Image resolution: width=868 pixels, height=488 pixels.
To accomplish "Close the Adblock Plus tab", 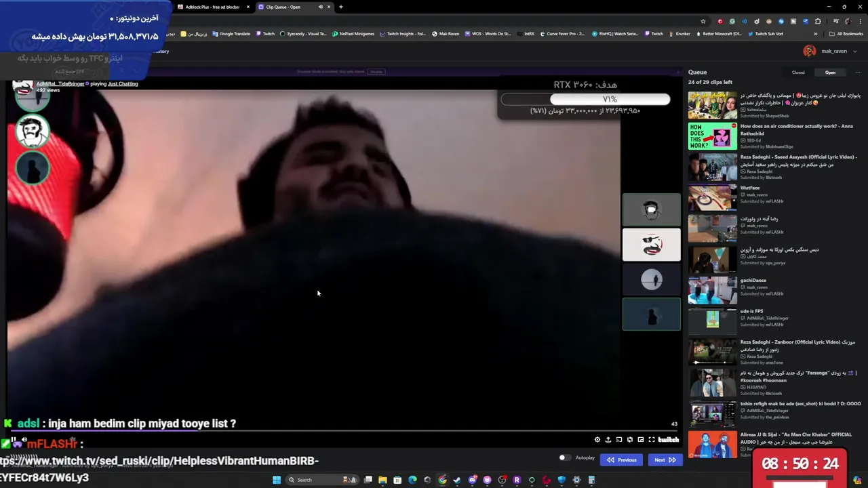I will (248, 7).
